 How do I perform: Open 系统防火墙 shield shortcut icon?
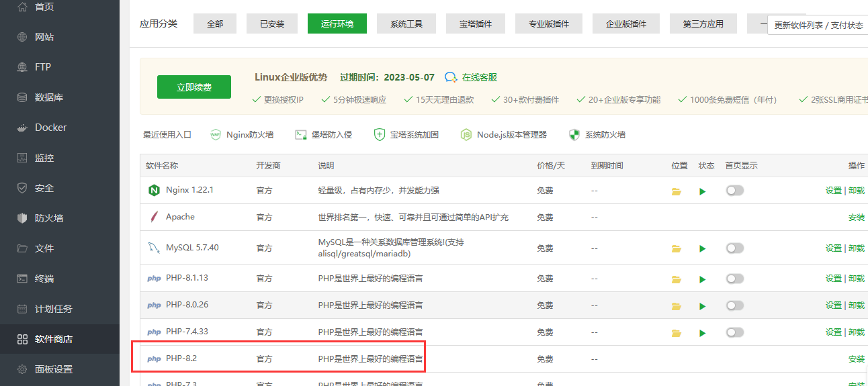click(574, 134)
